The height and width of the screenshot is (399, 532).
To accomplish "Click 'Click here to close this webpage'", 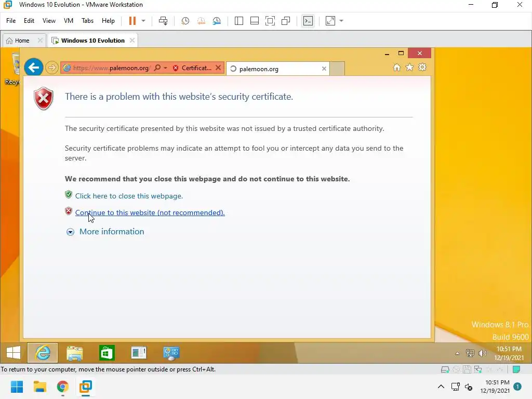I will (x=129, y=196).
